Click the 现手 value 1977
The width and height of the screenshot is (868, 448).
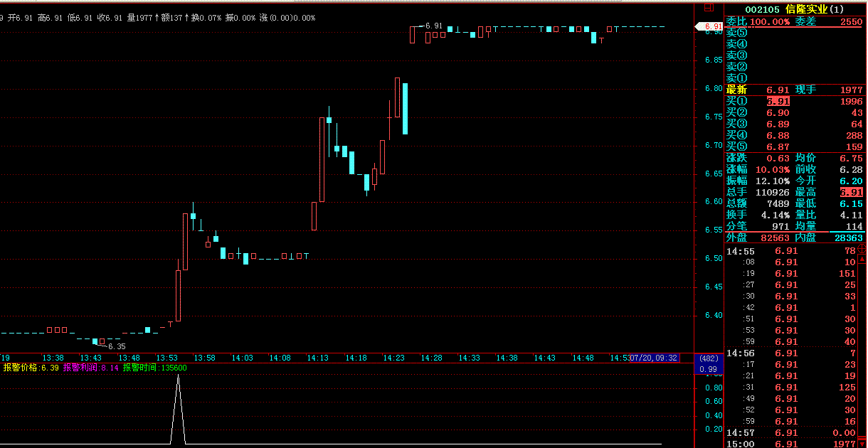pos(851,90)
